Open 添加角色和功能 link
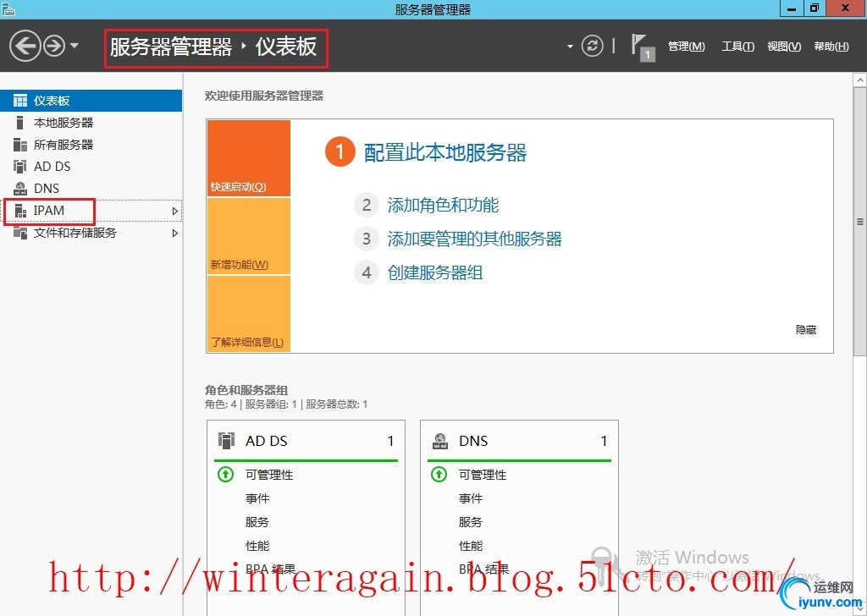The height and width of the screenshot is (616, 867). [x=443, y=205]
